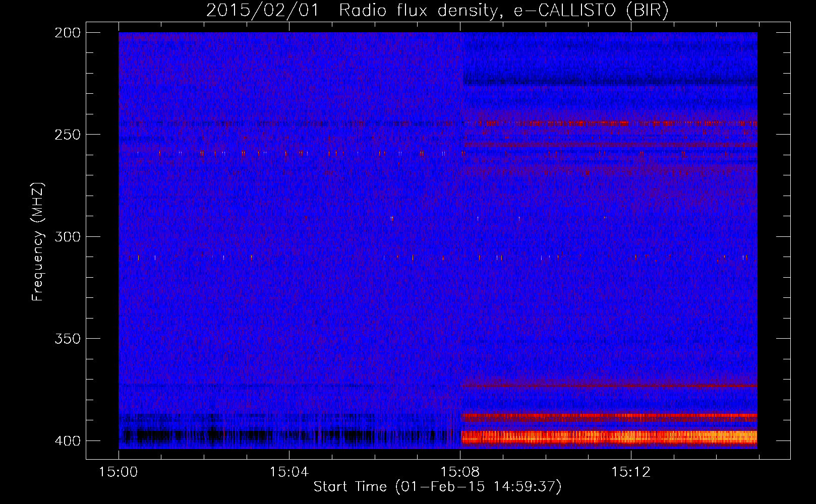Click the "15:08" time tick label
Screen dimensions: 816x504
[x=460, y=472]
